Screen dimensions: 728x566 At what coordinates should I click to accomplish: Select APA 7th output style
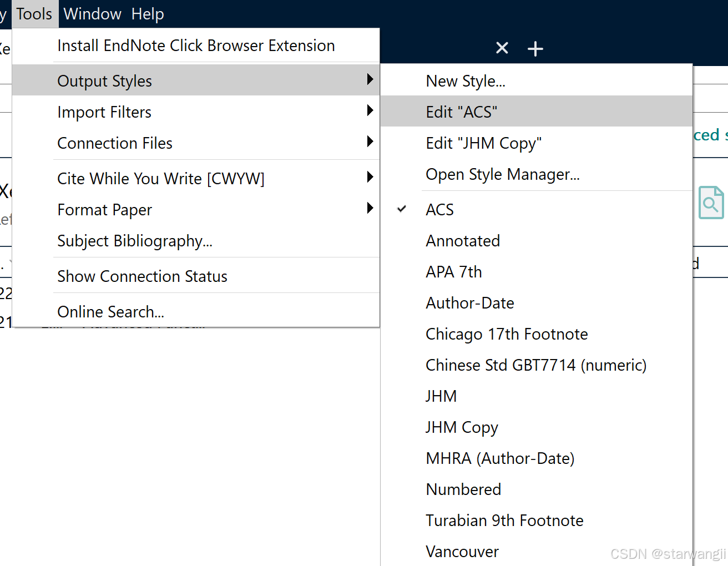click(x=537, y=272)
